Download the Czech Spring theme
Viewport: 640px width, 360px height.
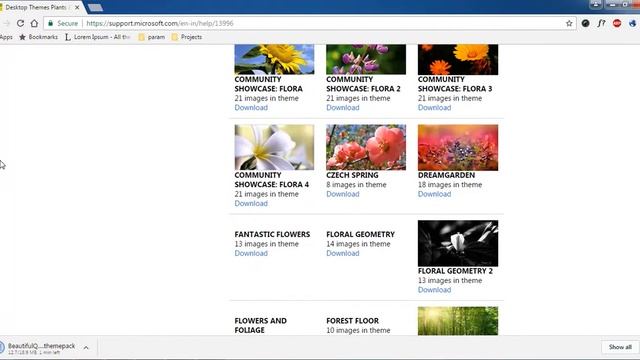(x=342, y=194)
